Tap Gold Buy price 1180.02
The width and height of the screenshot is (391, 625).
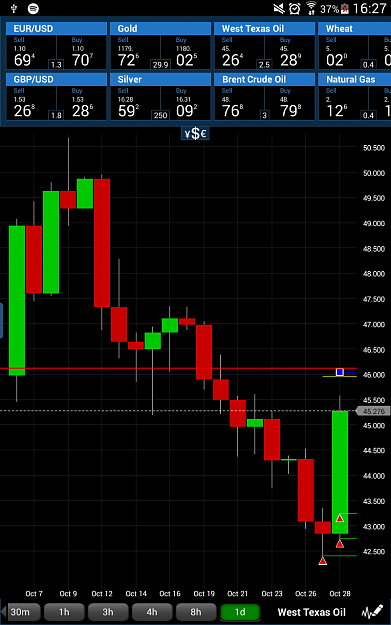click(187, 56)
